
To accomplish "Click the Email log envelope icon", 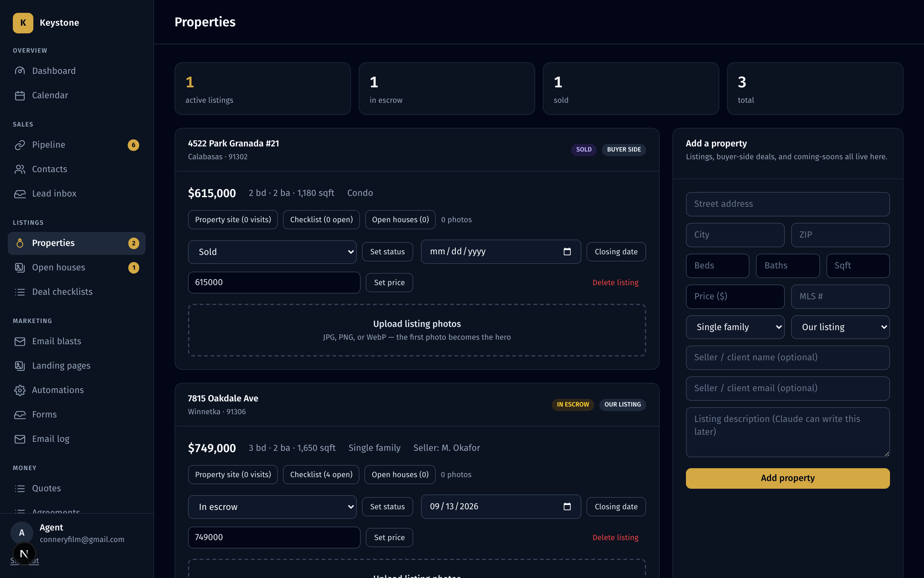I will coord(20,439).
